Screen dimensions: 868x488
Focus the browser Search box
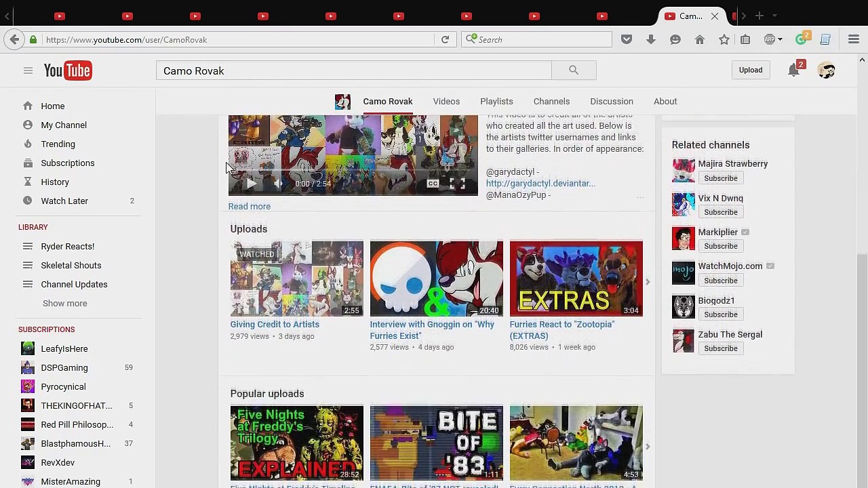pos(537,39)
